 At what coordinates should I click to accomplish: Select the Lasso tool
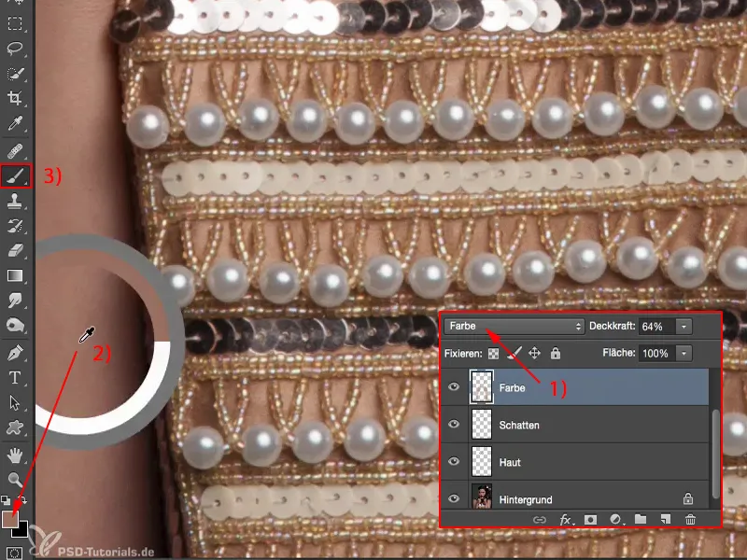[15, 49]
